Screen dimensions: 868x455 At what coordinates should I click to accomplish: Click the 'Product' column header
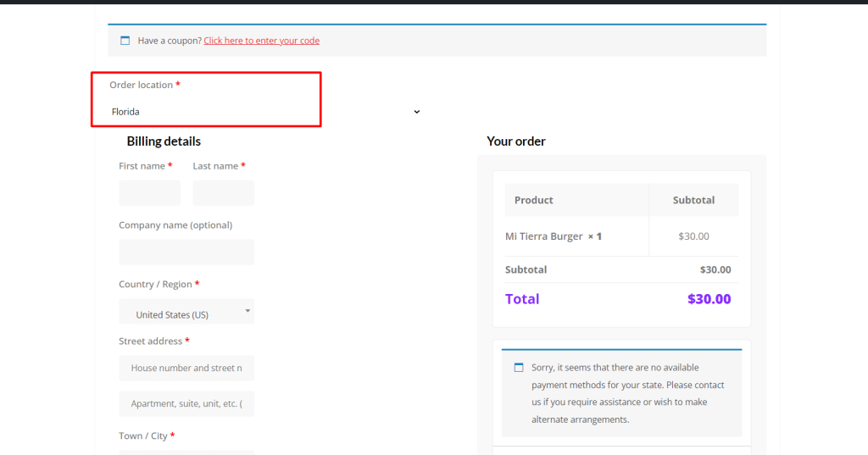(x=534, y=200)
